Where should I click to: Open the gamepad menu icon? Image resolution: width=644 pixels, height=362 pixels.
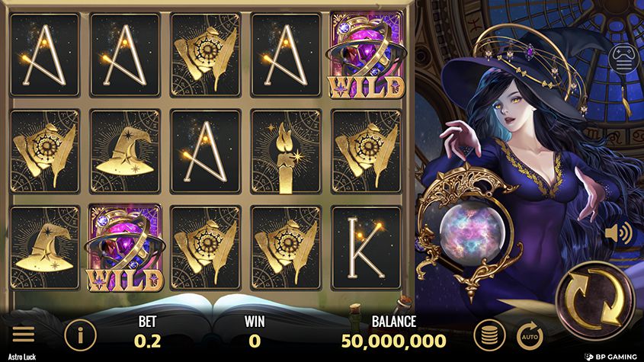(623, 59)
